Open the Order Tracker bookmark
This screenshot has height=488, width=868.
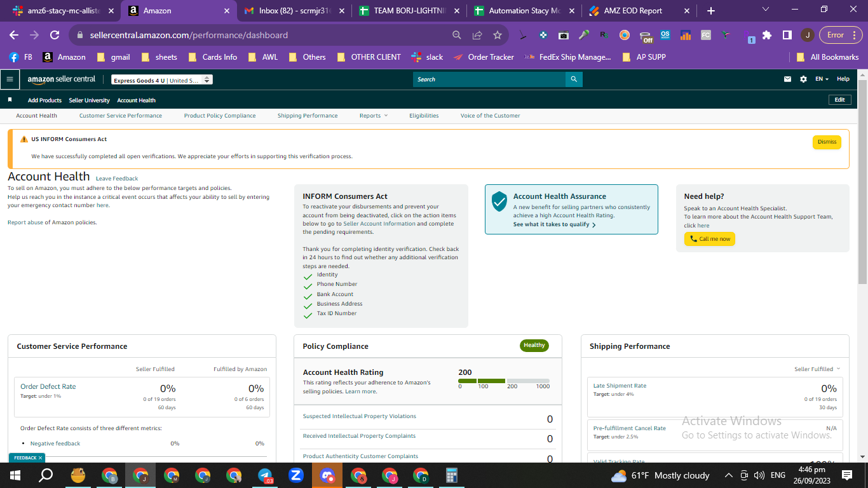tap(484, 57)
